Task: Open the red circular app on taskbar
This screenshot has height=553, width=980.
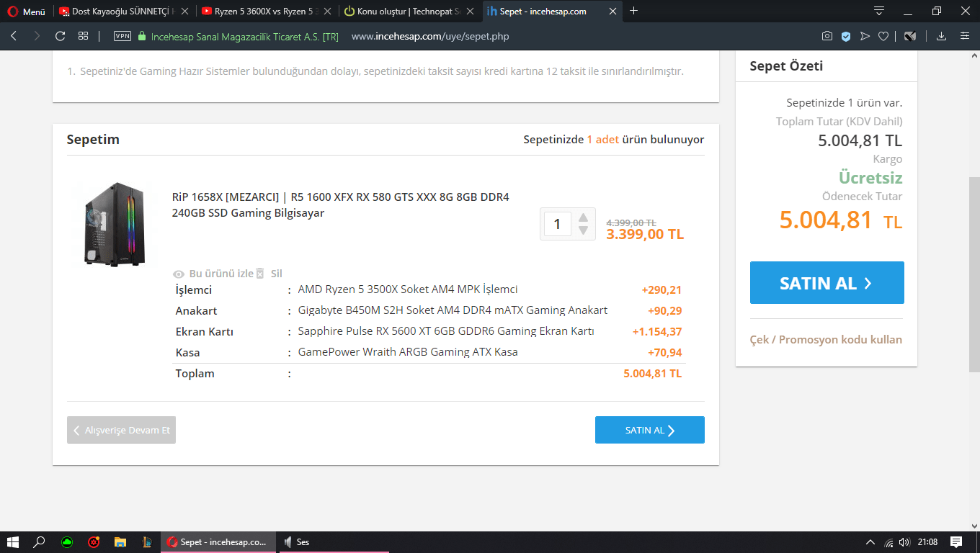Action: [94, 542]
